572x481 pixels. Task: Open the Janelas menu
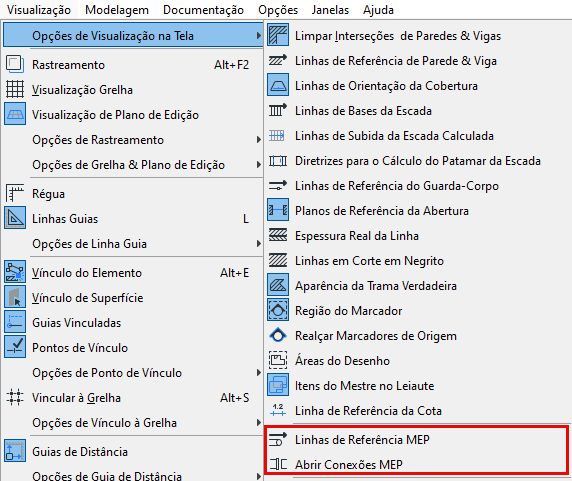point(330,9)
